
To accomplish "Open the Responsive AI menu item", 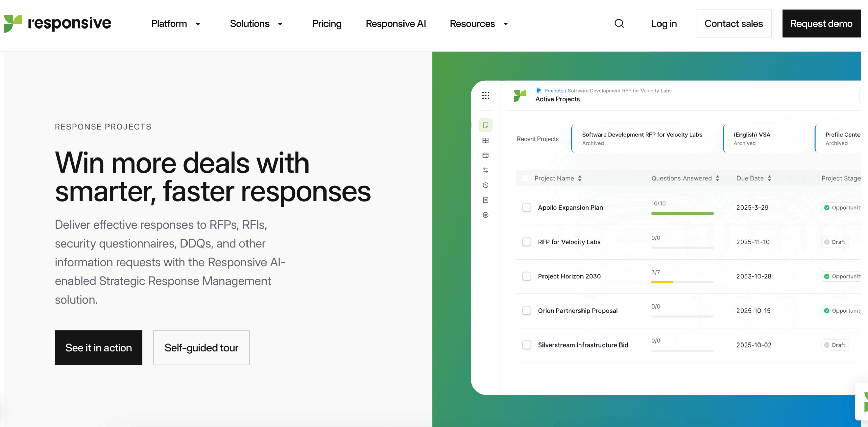I will click(395, 24).
